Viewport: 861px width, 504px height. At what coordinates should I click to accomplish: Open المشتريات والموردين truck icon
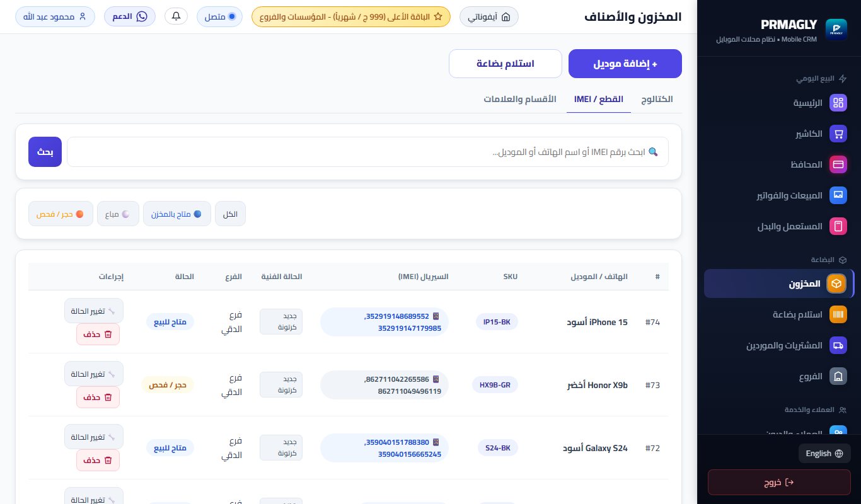click(x=838, y=345)
